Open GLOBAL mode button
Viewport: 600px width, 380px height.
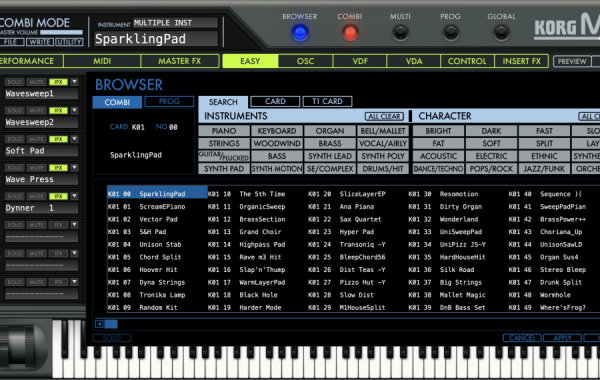[x=501, y=33]
